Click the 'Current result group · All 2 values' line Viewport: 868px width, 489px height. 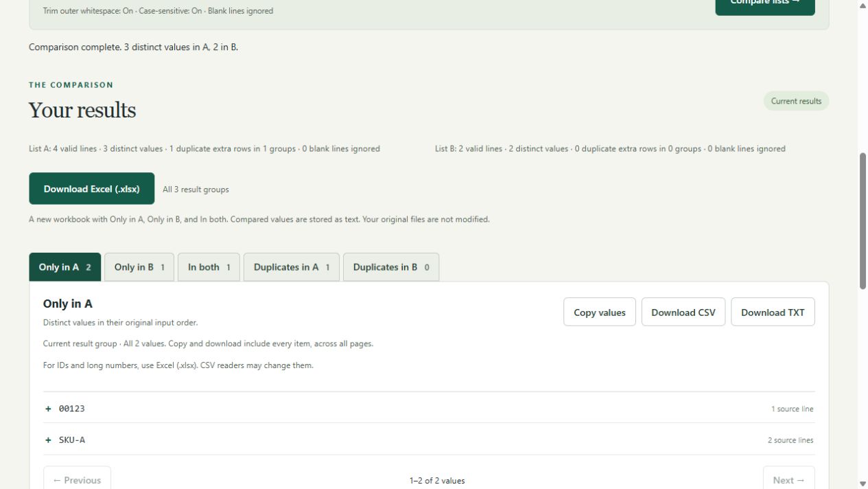tap(208, 343)
